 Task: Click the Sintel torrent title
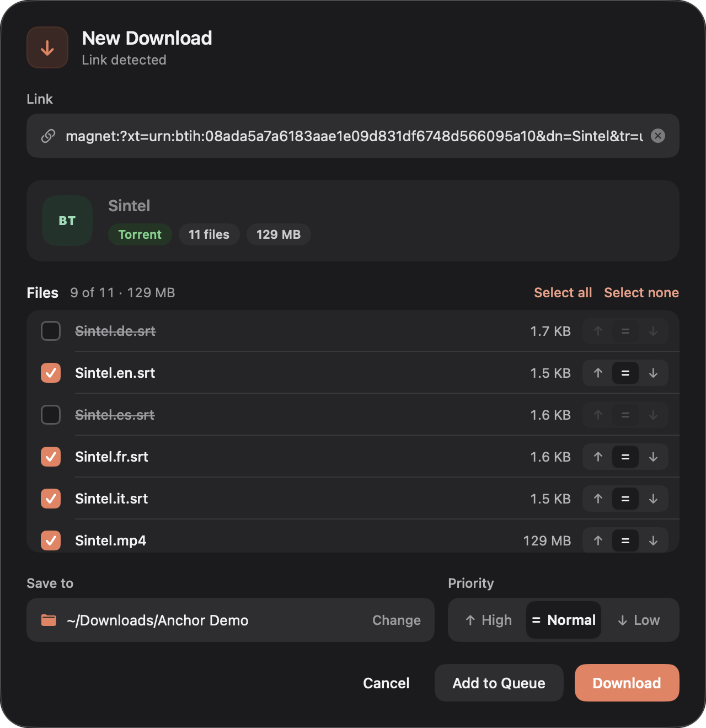129,206
